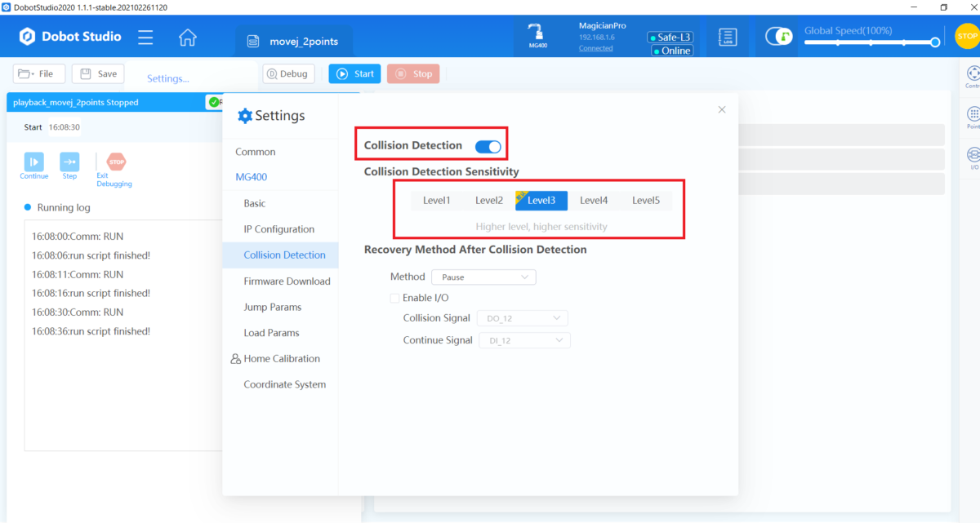This screenshot has height=523, width=980.
Task: Click the Exit Debugging stop icon
Action: click(x=117, y=162)
